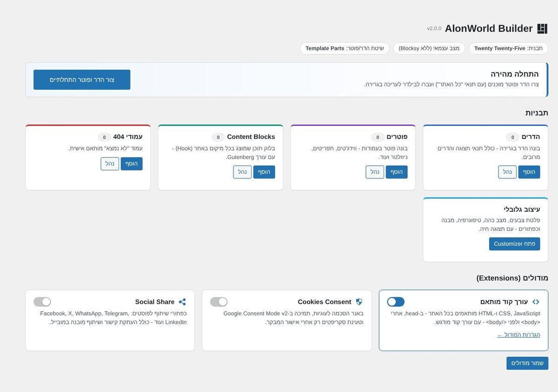Click the תבניות section heading
The height and width of the screenshot is (392, 558).
pos(537,113)
